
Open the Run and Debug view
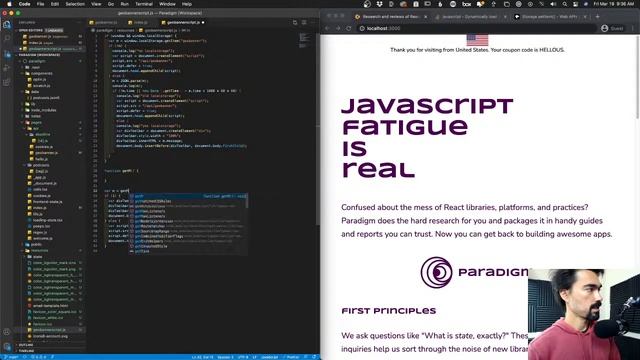7,68
